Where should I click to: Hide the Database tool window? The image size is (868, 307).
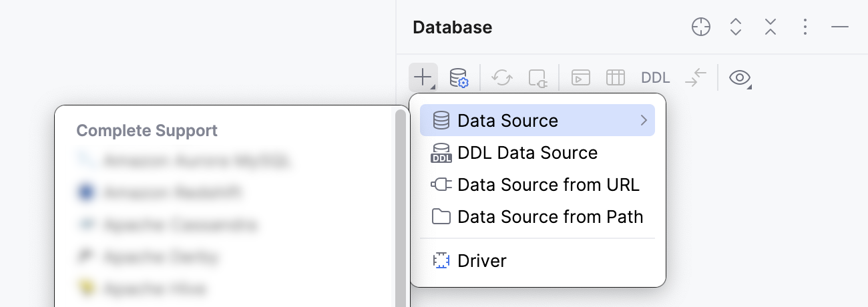pyautogui.click(x=840, y=27)
